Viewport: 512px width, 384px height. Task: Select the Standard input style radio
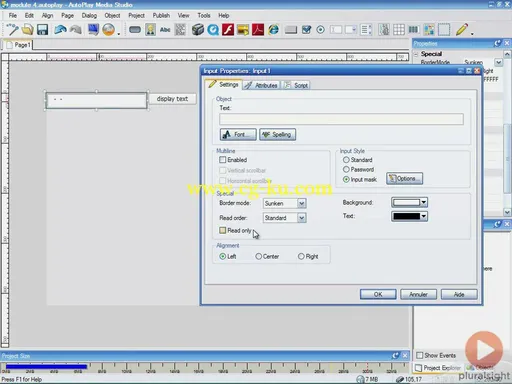tap(346, 160)
